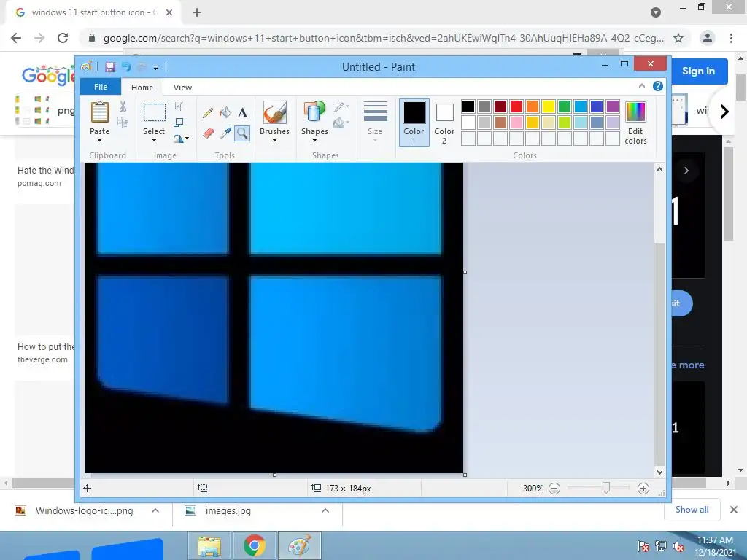Click the Edit colors rainbow icon
Screen dimensions: 747x560
tap(635, 112)
